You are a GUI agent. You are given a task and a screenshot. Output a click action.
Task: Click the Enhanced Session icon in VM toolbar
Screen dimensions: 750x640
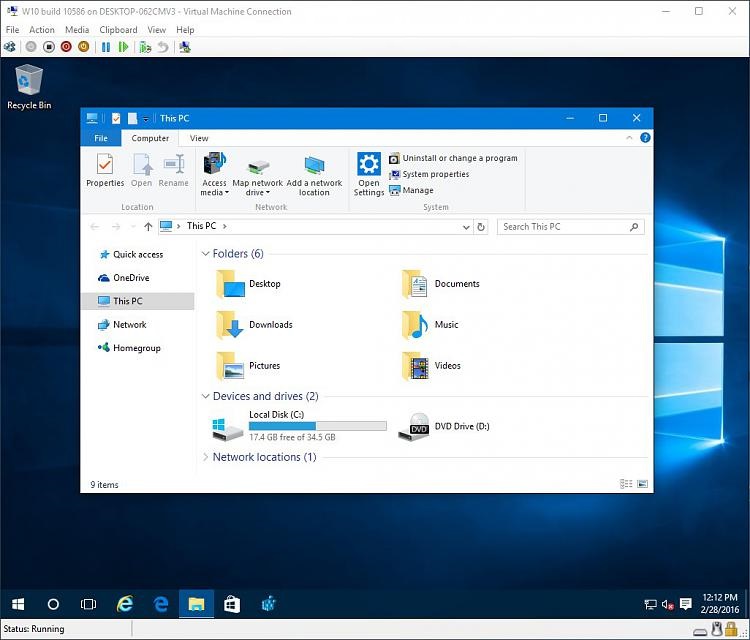[185, 47]
